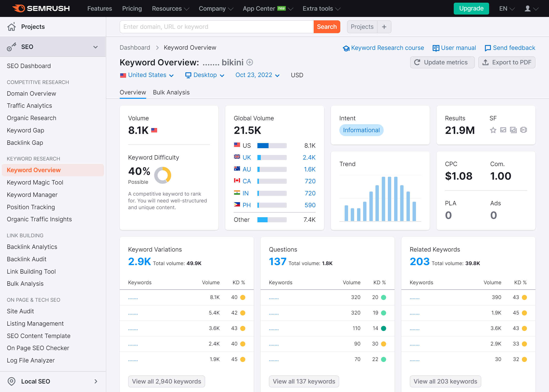Click View all 203 keywords button

(x=445, y=381)
